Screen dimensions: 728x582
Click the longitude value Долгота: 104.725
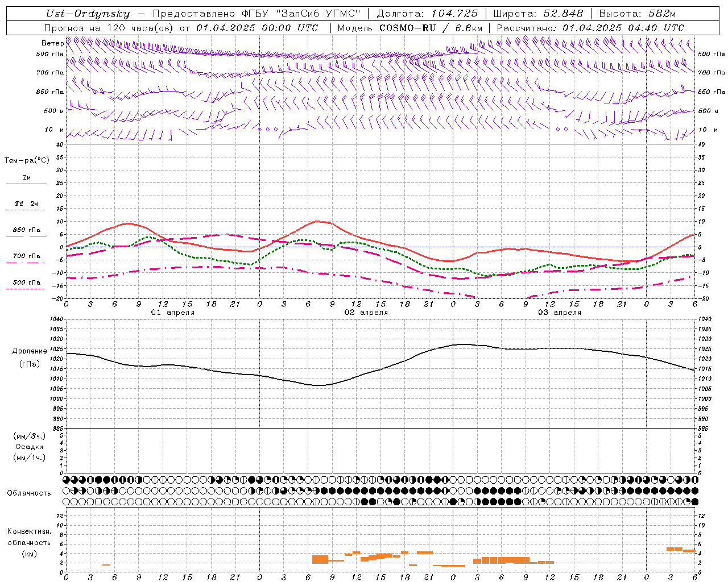(x=427, y=14)
